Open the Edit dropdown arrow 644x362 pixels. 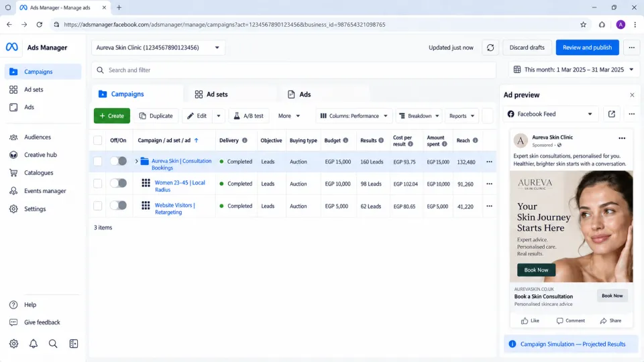[219, 116]
